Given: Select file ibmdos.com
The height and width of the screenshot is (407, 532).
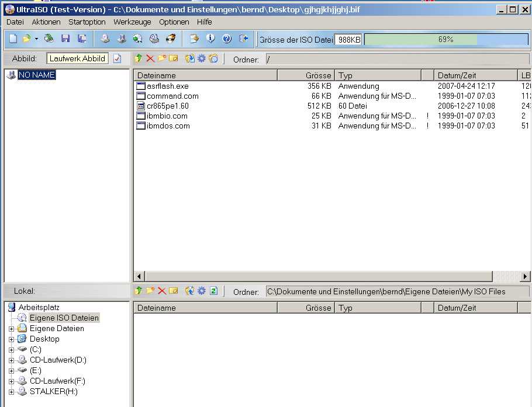Looking at the screenshot, I should pos(168,126).
